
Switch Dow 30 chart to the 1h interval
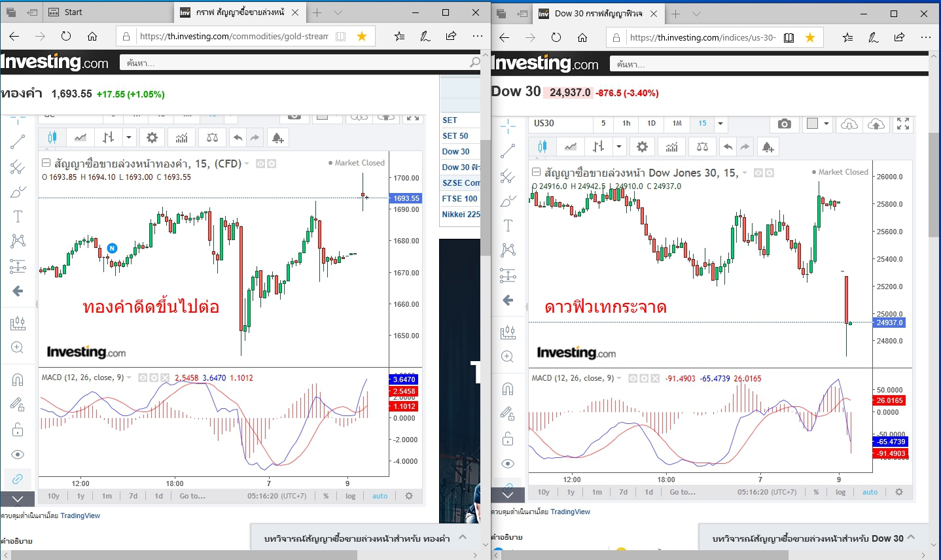(x=626, y=124)
